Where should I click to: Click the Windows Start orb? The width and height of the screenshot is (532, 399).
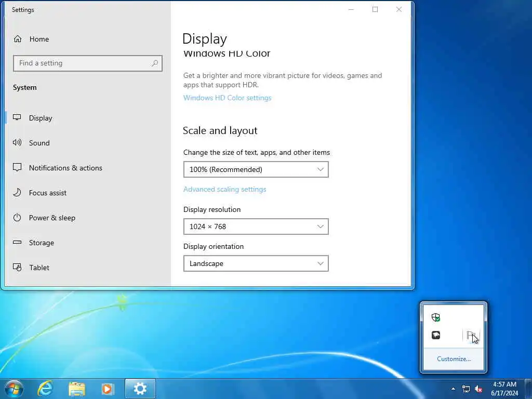tap(14, 389)
